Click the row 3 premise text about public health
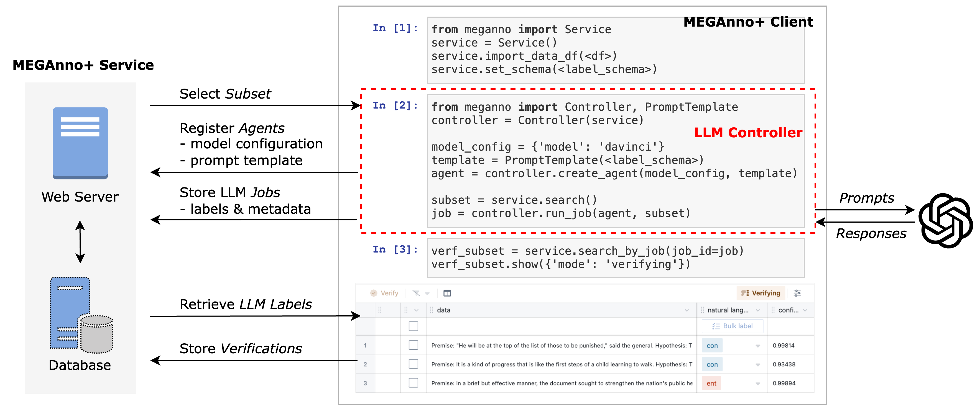 click(561, 383)
